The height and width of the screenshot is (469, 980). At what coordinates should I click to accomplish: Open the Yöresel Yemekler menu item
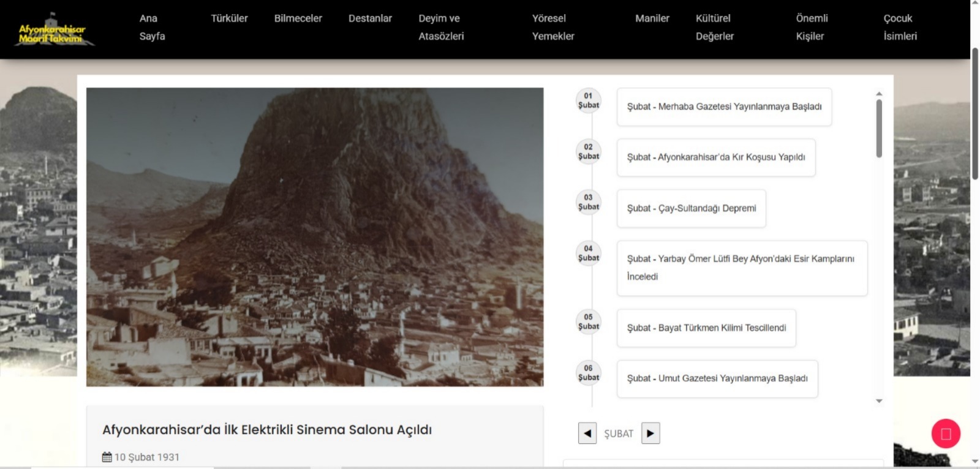pyautogui.click(x=552, y=28)
